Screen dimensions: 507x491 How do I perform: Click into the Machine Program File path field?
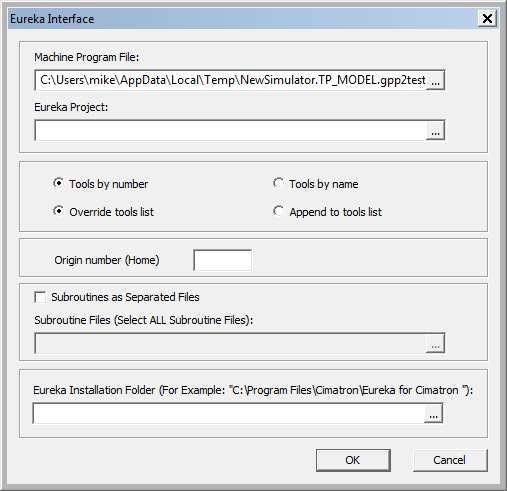tap(230, 80)
